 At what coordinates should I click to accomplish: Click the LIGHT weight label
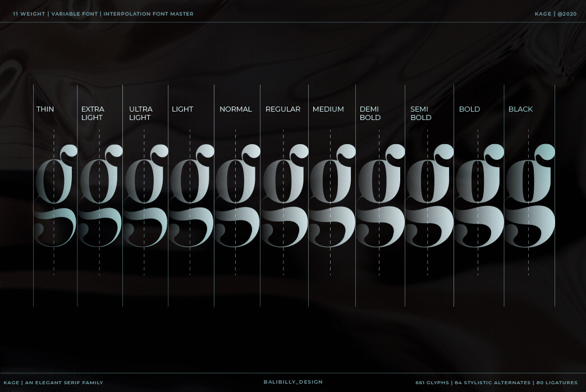click(182, 109)
